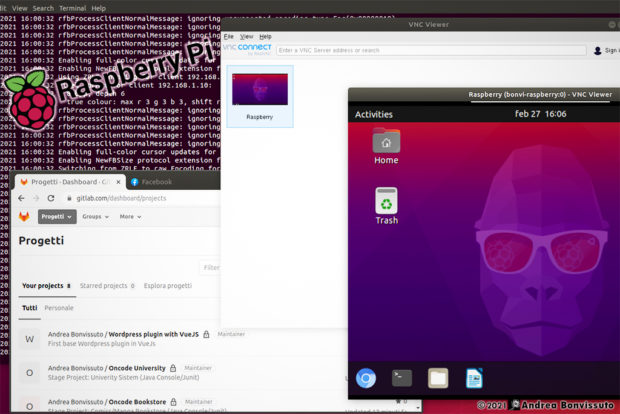
Task: Open the Trash icon on the Raspberry desktop
Action: click(x=386, y=206)
